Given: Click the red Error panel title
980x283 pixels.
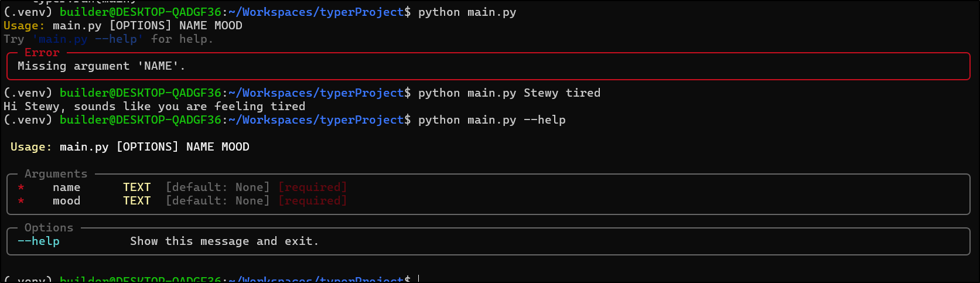Looking at the screenshot, I should [x=42, y=53].
